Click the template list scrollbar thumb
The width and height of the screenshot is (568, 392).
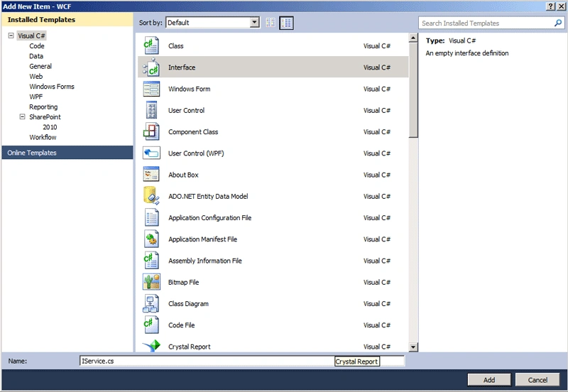pyautogui.click(x=413, y=90)
